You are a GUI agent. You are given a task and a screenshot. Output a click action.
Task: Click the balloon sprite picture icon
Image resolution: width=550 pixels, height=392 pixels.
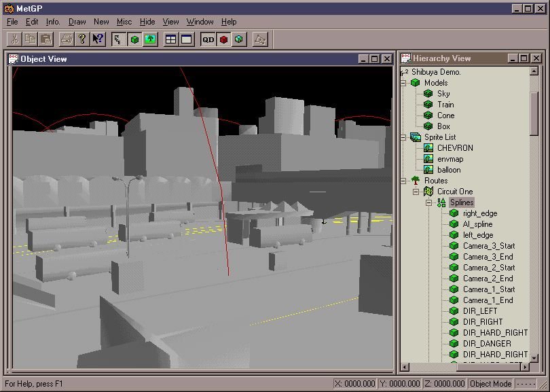428,170
